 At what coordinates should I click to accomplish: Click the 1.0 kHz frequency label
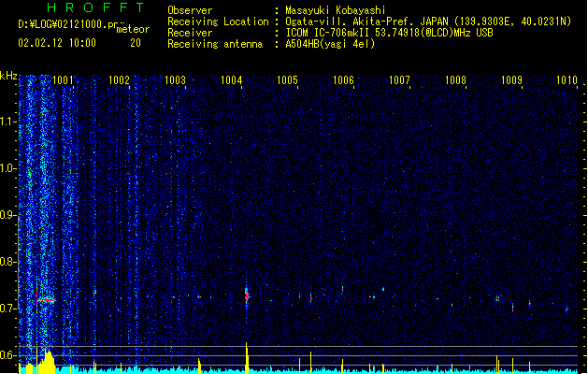click(8, 168)
